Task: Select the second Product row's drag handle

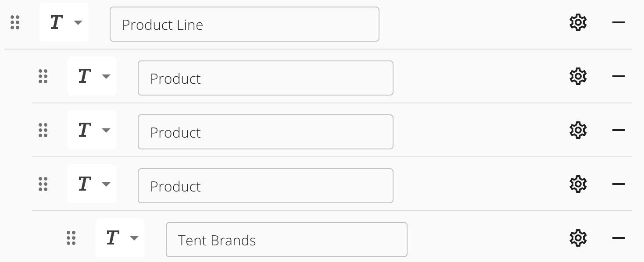Action: click(x=43, y=130)
